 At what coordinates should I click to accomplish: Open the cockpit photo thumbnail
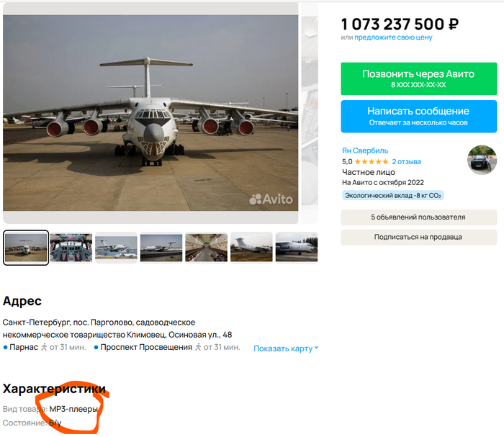71,248
